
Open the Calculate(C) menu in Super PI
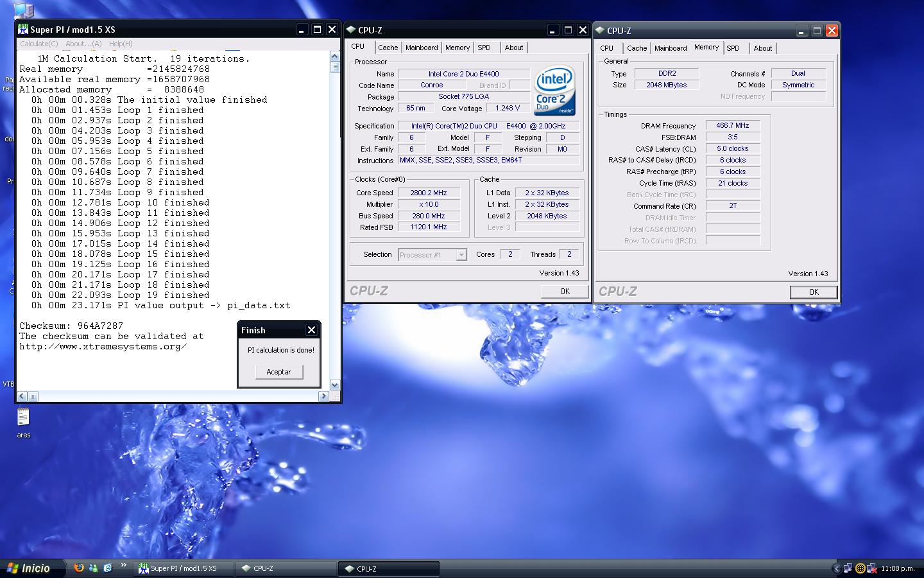point(38,44)
